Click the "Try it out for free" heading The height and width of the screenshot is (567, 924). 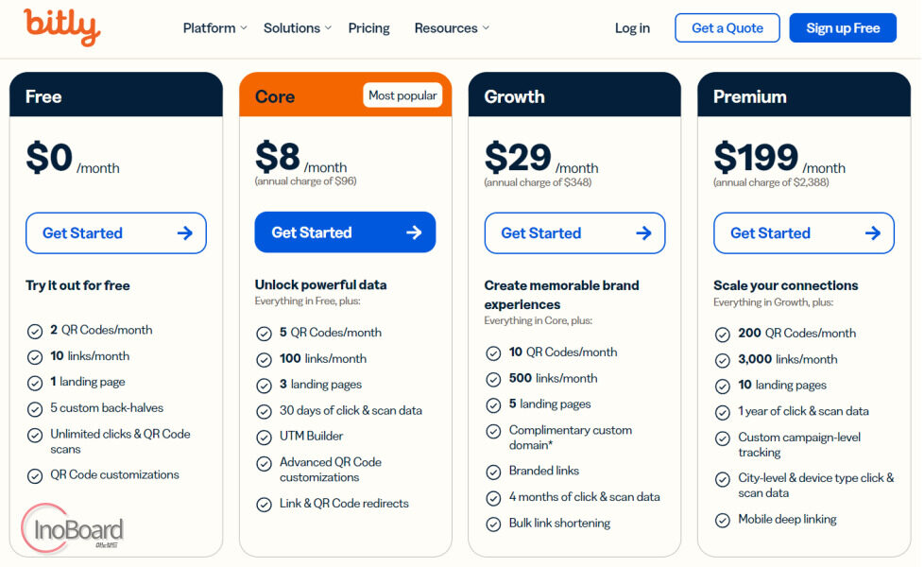pos(77,285)
